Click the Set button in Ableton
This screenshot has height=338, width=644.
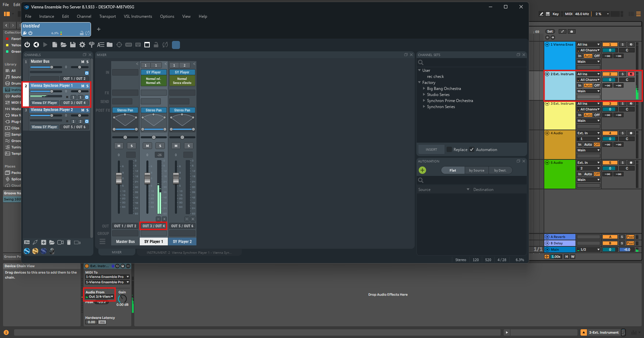coord(550,32)
